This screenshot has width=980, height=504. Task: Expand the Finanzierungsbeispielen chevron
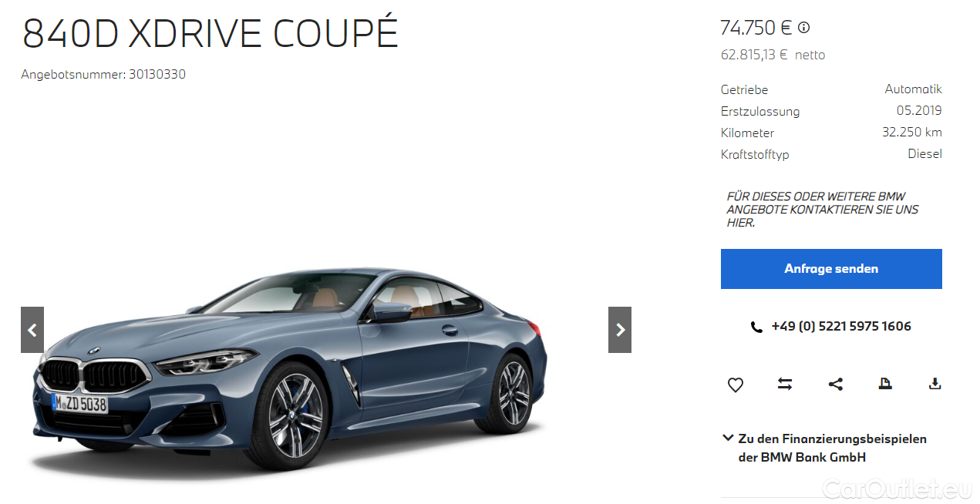click(727, 438)
